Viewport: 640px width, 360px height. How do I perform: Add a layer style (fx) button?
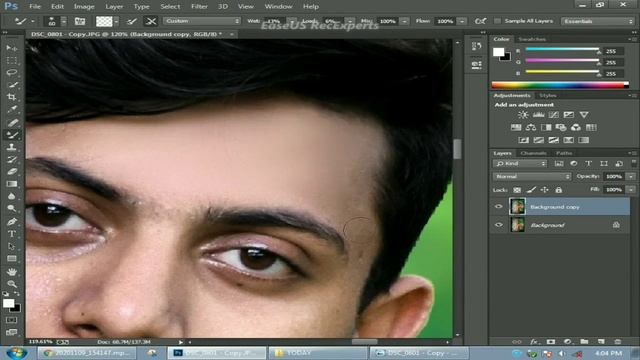[x=534, y=341]
